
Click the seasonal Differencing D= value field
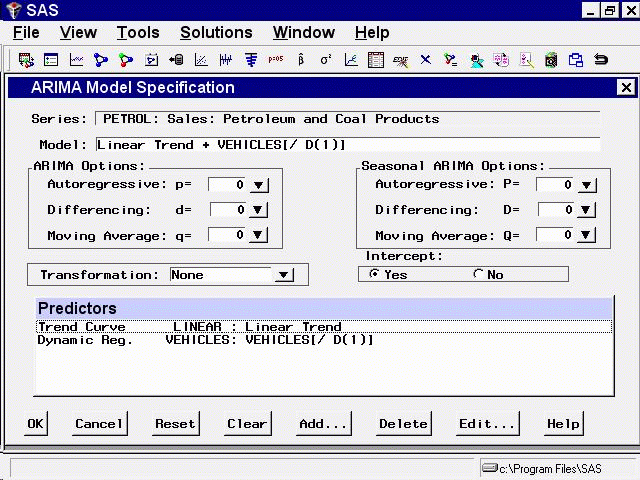coord(556,210)
